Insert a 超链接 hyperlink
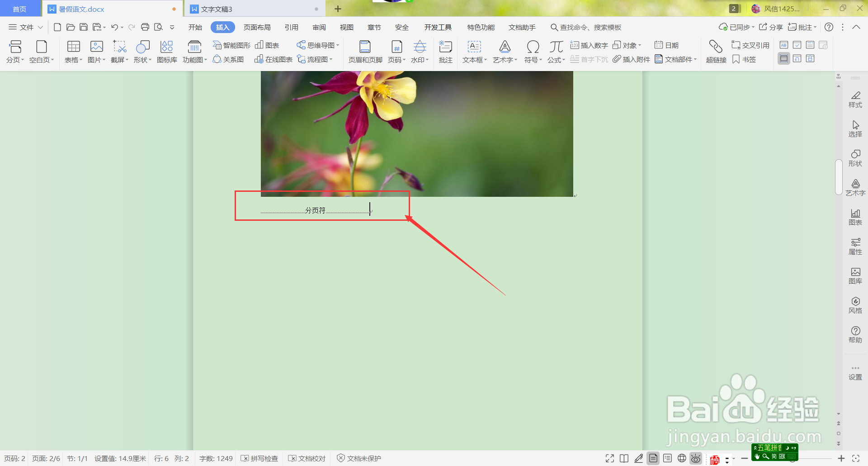Screen dimensions: 868x466 point(716,52)
